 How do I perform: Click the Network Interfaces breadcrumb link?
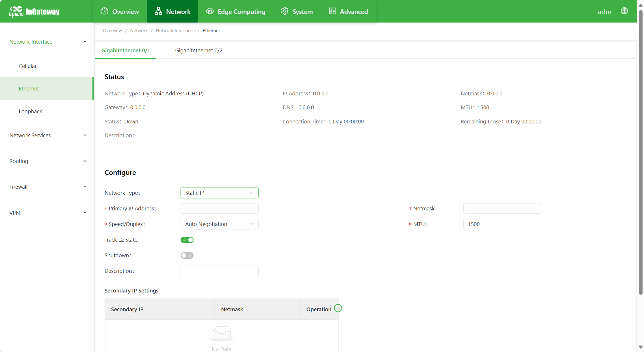coord(175,31)
